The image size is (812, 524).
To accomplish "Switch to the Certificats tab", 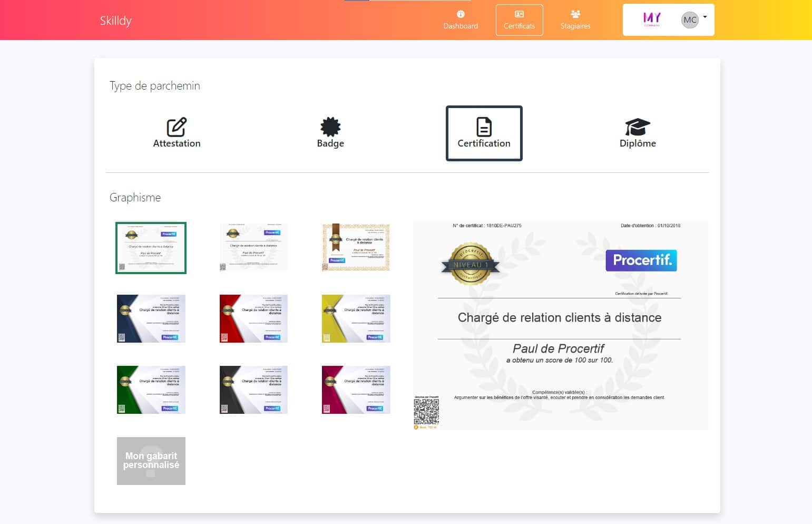I will point(519,20).
